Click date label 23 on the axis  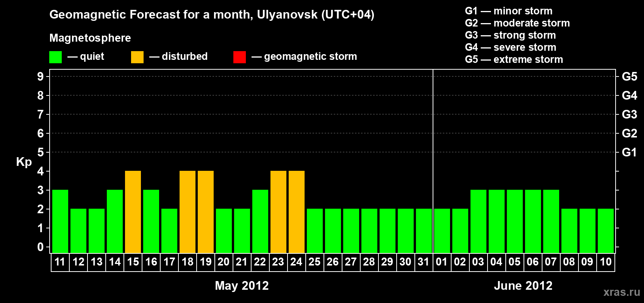[x=278, y=262]
